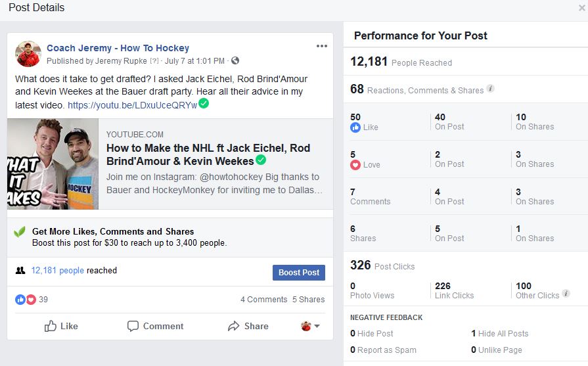Open the YouTube video preview thumbnail

53,164
